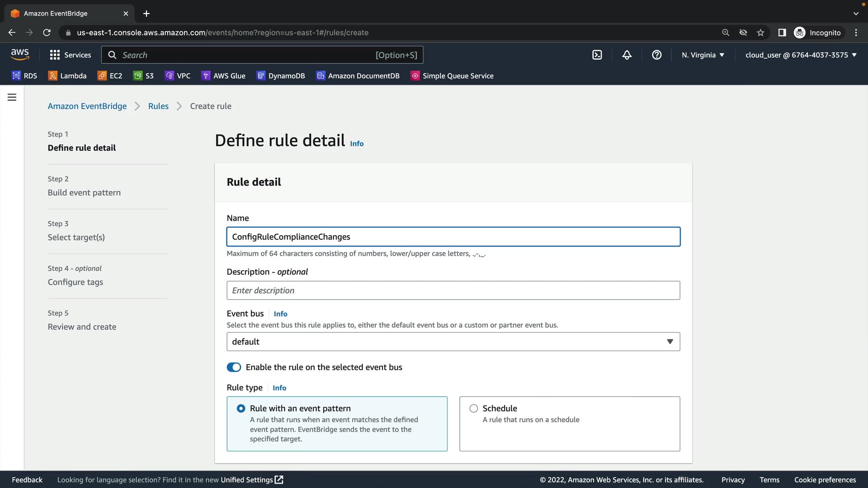Open Cookie preferences in footer
This screenshot has width=868, height=488.
click(825, 480)
